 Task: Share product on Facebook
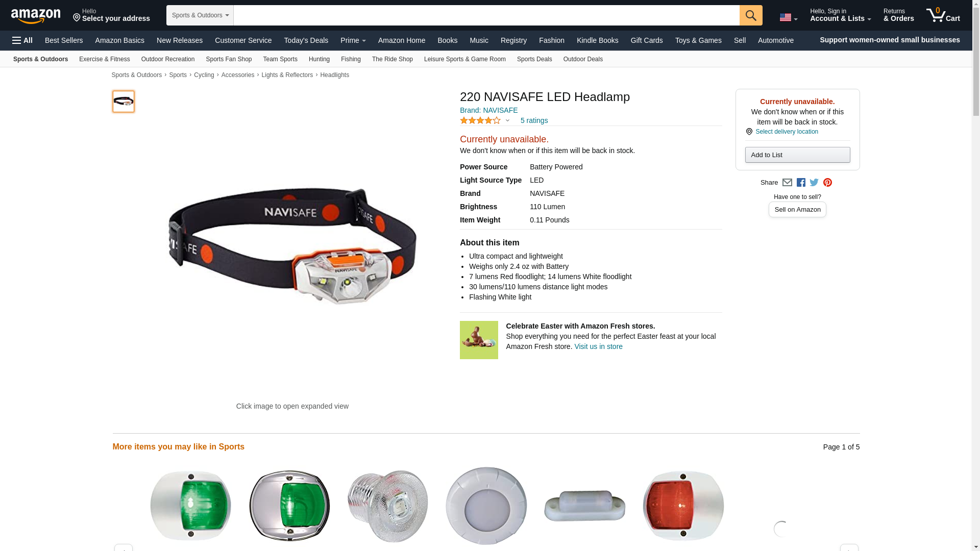coord(801,183)
